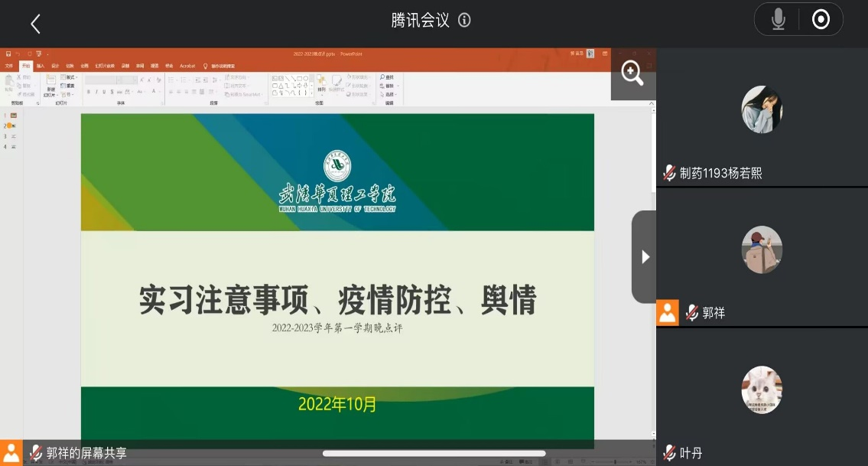Click bullet list icon
The height and width of the screenshot is (466, 868).
172,80
